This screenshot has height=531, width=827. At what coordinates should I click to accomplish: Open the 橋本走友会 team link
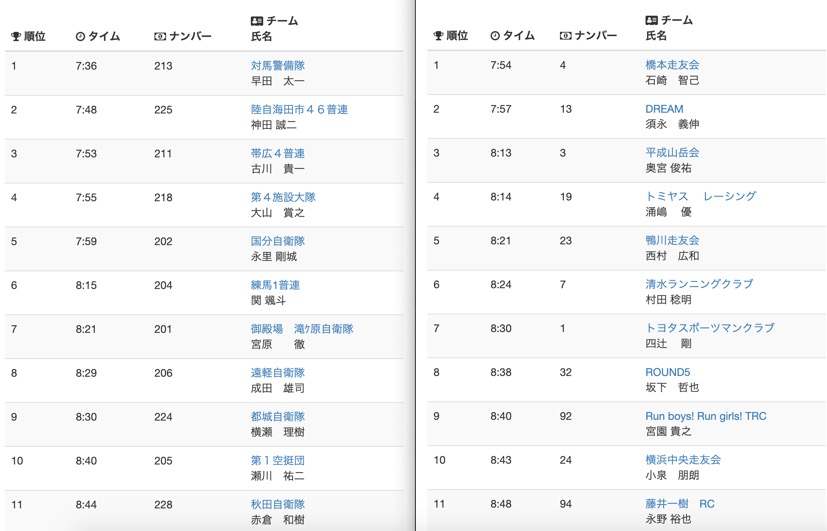tap(672, 65)
